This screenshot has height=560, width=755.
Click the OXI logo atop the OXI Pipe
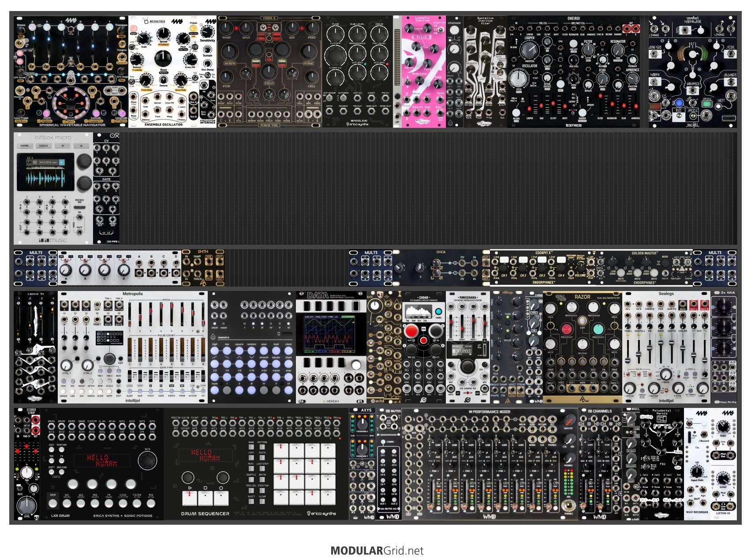tap(114, 136)
